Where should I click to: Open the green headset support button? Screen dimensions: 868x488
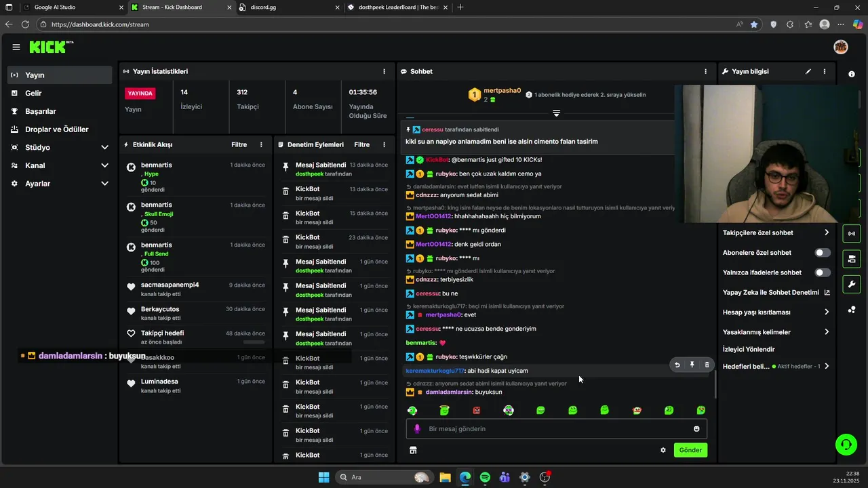[x=846, y=445]
